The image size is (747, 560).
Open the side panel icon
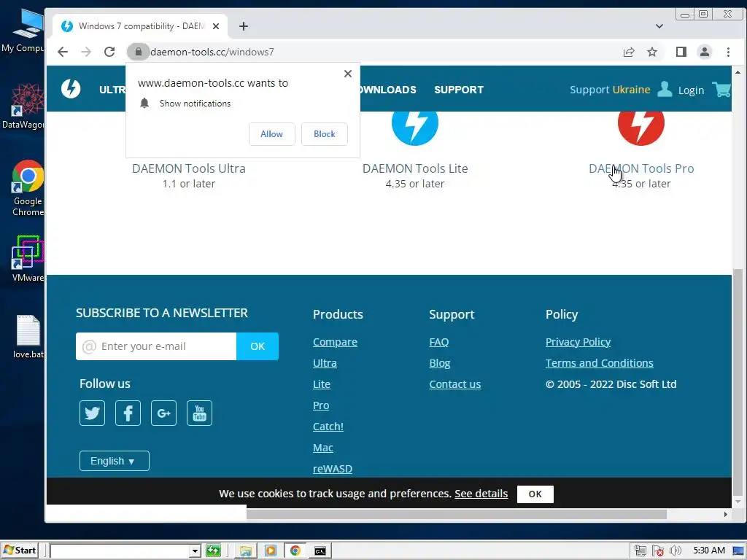(681, 52)
